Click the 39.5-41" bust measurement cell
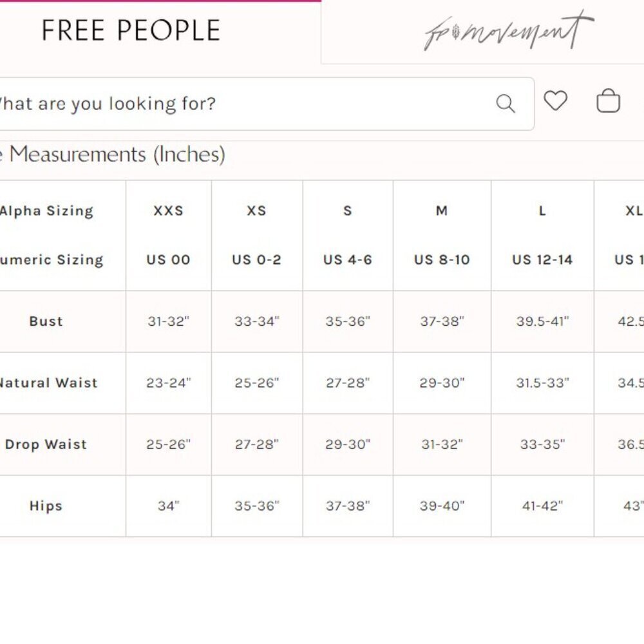Screen dimensions: 644x644 [x=542, y=321]
